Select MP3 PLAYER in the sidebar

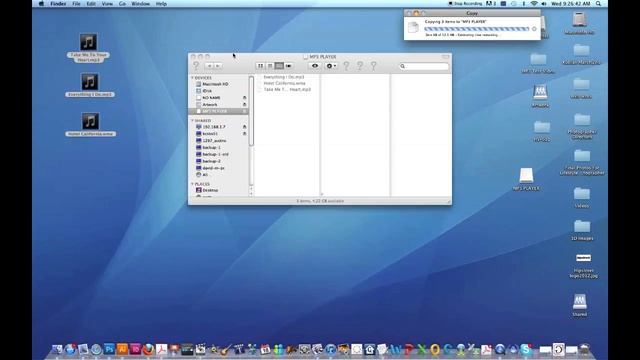(x=219, y=111)
